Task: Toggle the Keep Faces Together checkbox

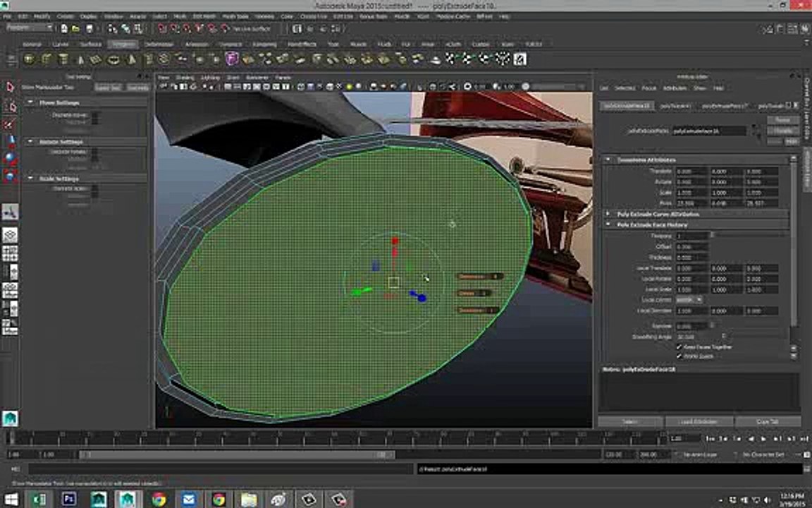Action: [x=679, y=347]
